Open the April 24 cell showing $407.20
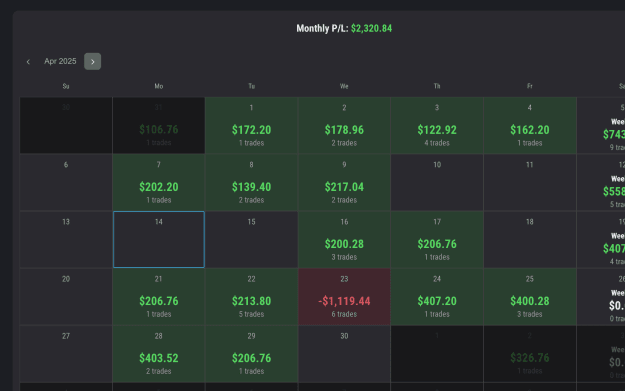 (x=437, y=297)
